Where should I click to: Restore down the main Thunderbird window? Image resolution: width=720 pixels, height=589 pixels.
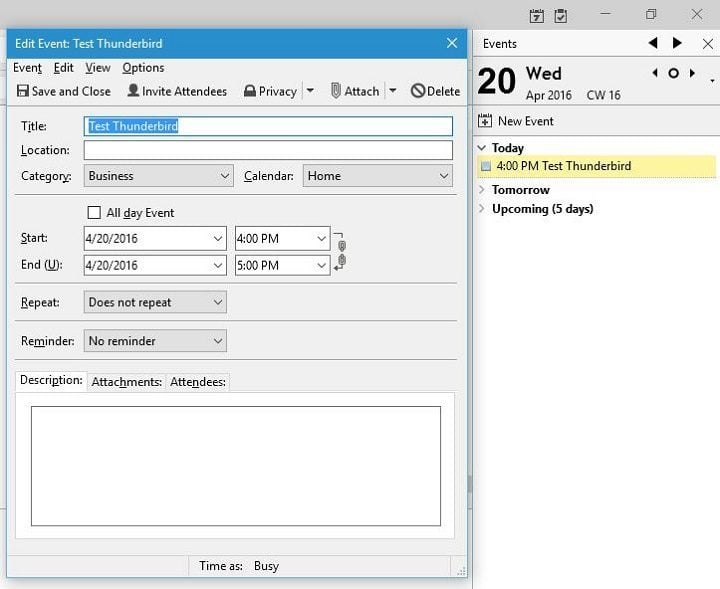pos(651,14)
